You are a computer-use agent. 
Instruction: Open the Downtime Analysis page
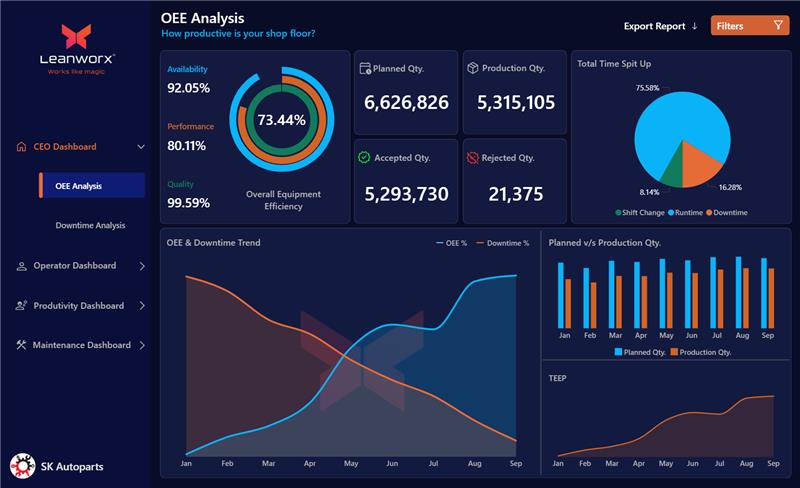(90, 226)
